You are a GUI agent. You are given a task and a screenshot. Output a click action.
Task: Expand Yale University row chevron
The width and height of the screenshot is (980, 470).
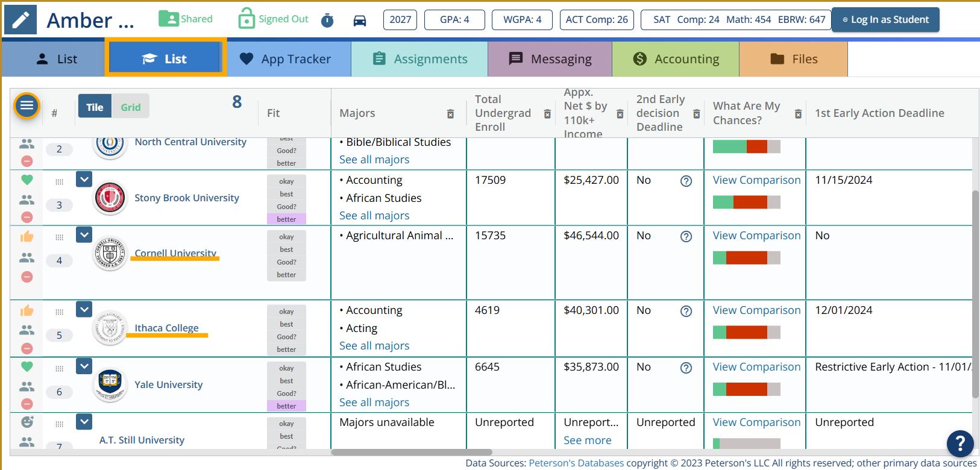point(84,366)
